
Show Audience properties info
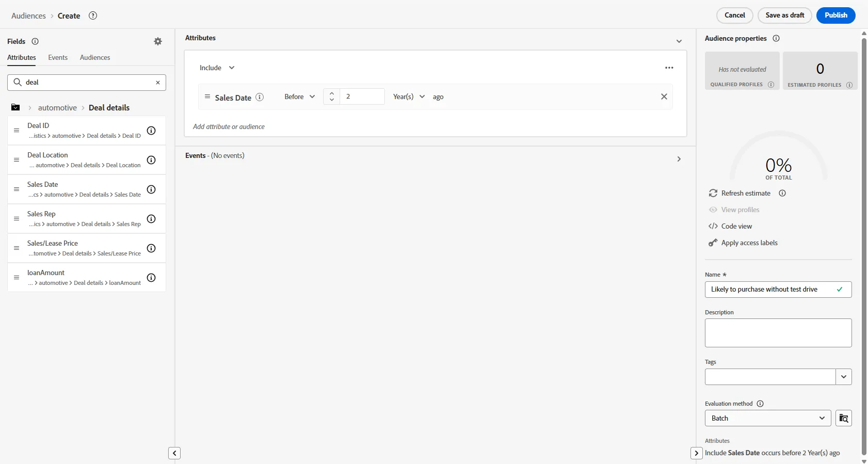[x=776, y=38]
